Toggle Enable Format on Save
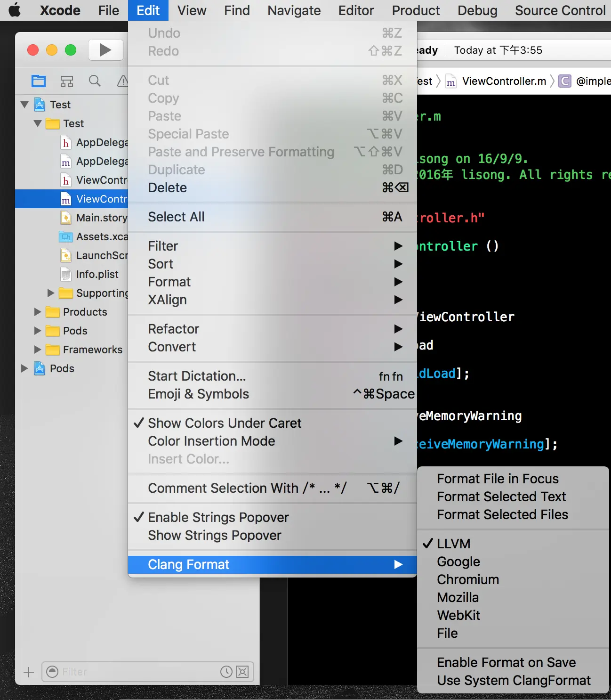The height and width of the screenshot is (700, 611). tap(513, 662)
